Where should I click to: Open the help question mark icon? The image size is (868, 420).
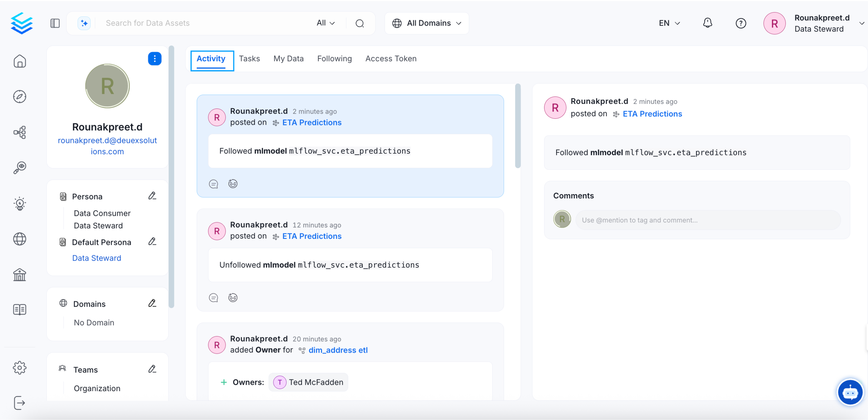pyautogui.click(x=740, y=23)
